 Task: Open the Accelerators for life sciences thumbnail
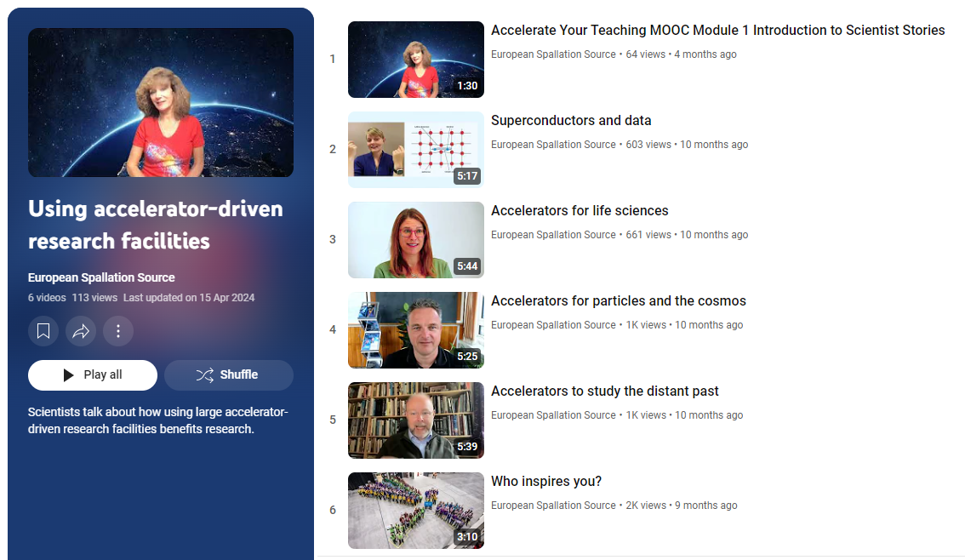(416, 240)
